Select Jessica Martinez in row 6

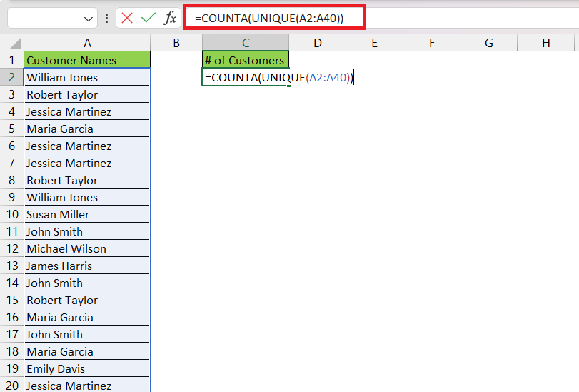coord(87,146)
